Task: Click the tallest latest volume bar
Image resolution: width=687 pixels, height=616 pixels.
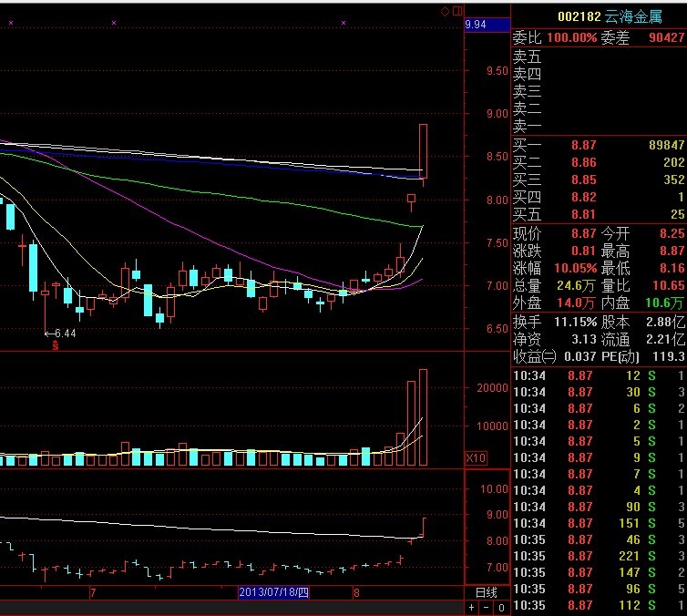Action: click(x=423, y=416)
